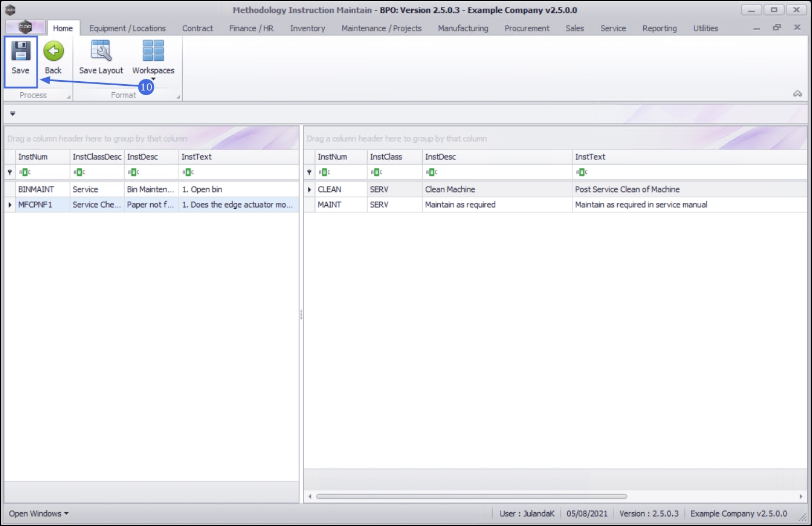812x526 pixels.
Task: Click the Save floppy disk icon
Action: point(21,52)
